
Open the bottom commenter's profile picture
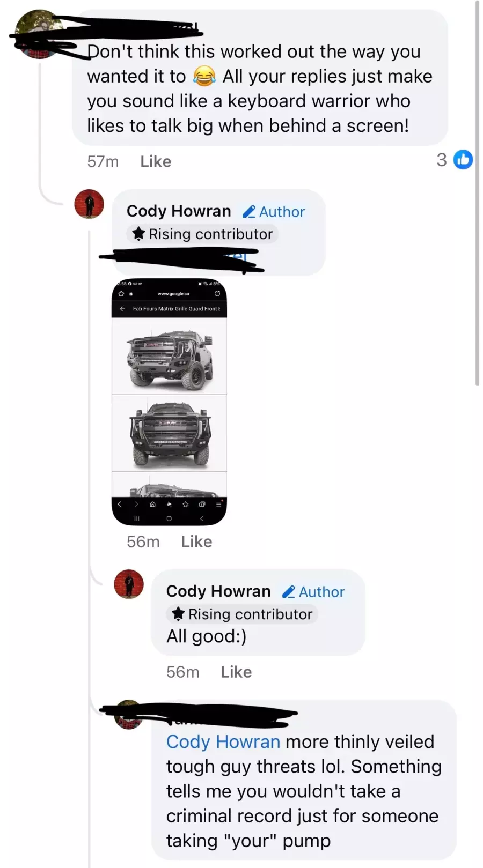tap(129, 715)
